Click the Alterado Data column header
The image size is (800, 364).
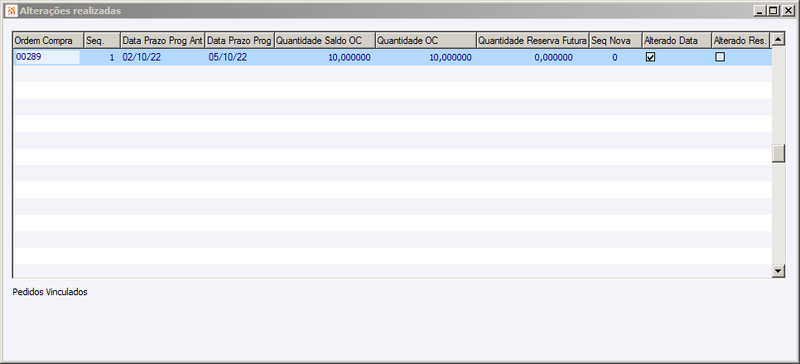677,41
